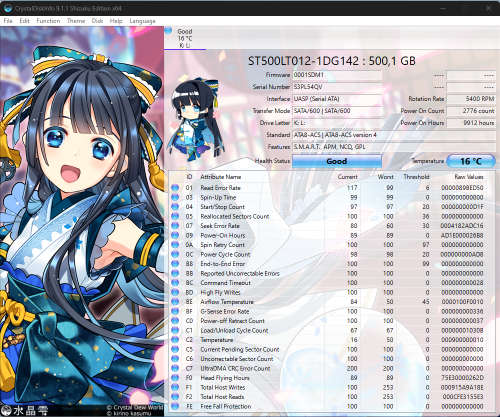
Task: Click the Load/Unload Cycle Count attribute name
Action: (x=234, y=330)
